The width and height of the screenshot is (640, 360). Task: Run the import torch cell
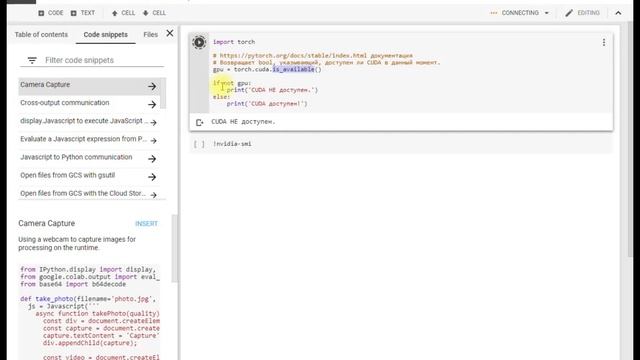coord(199,42)
